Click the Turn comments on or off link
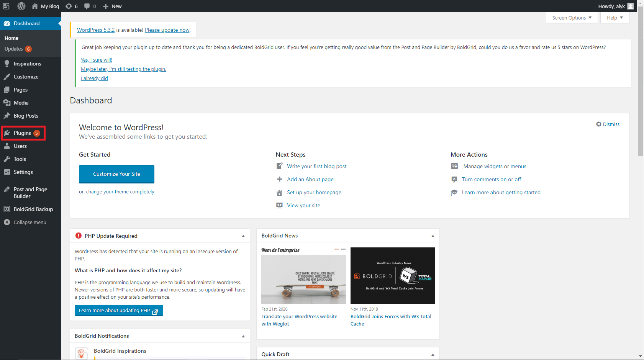 tap(492, 179)
